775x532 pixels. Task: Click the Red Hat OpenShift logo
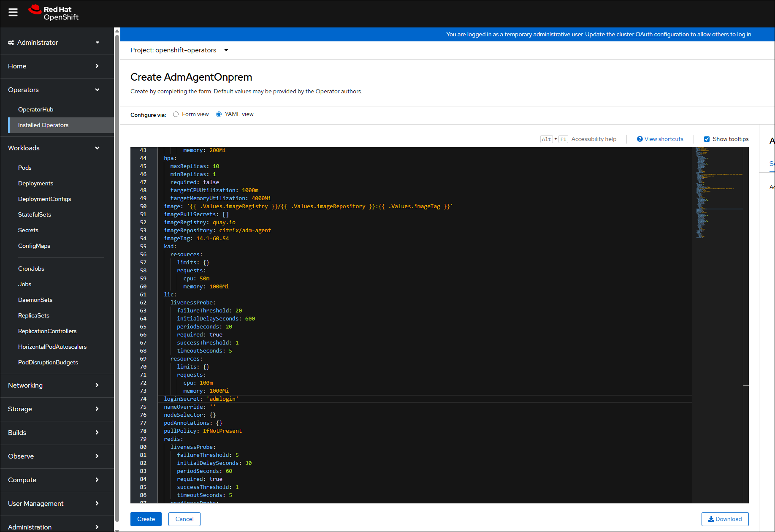click(x=53, y=13)
